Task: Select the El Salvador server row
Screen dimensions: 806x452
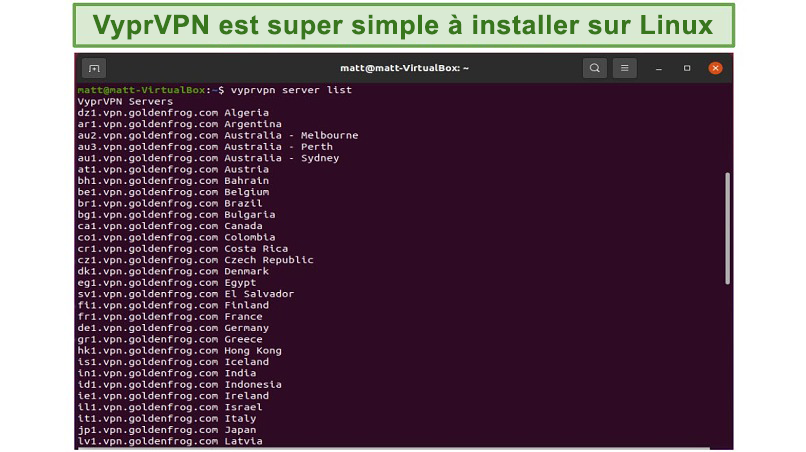Action: (x=186, y=294)
